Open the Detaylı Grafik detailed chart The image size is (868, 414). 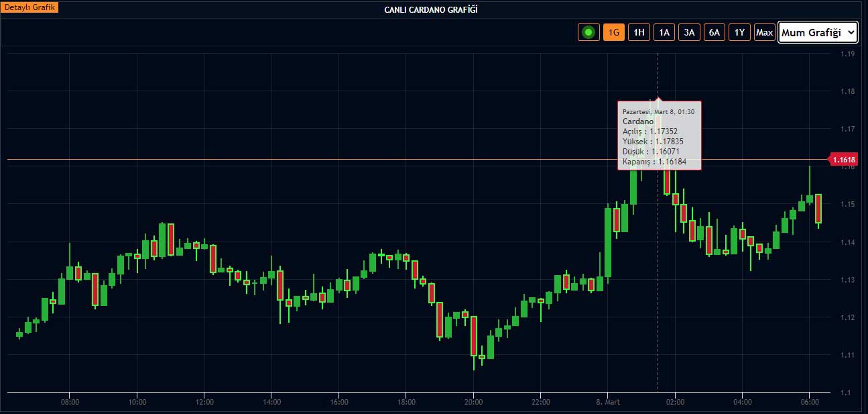31,7
